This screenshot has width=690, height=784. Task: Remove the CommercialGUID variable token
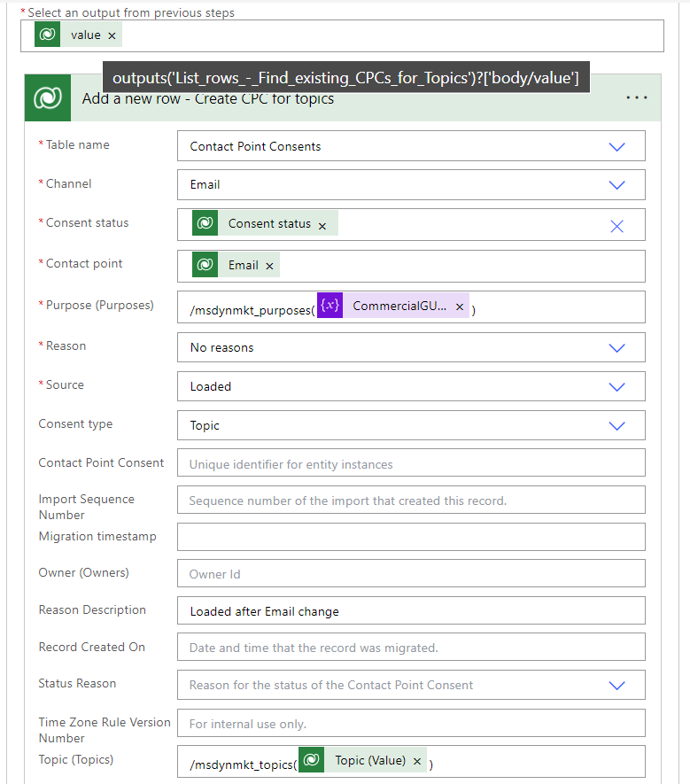tap(459, 307)
